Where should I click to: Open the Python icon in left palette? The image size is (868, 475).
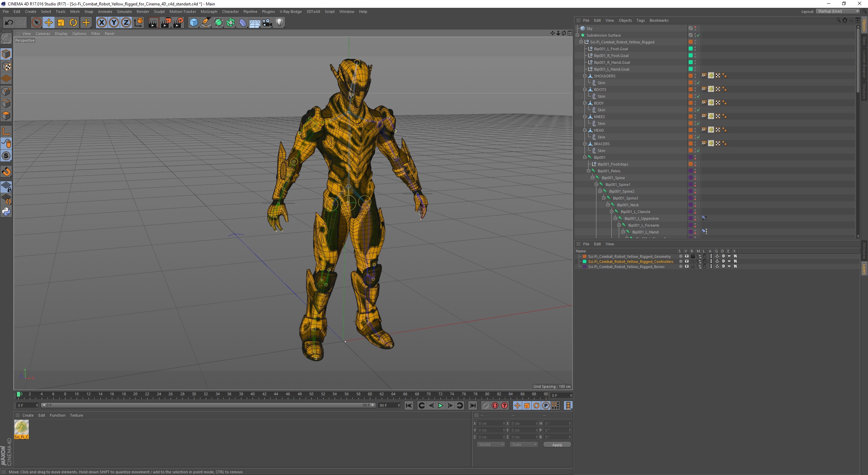pos(6,211)
